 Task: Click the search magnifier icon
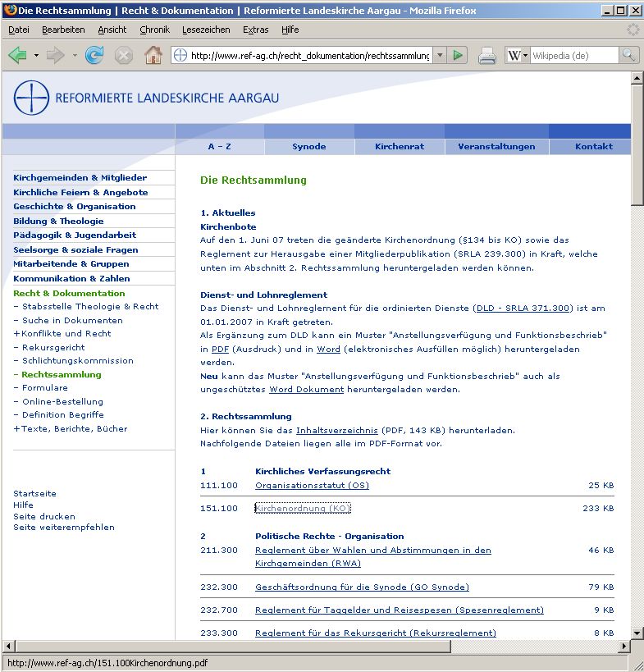[x=628, y=55]
